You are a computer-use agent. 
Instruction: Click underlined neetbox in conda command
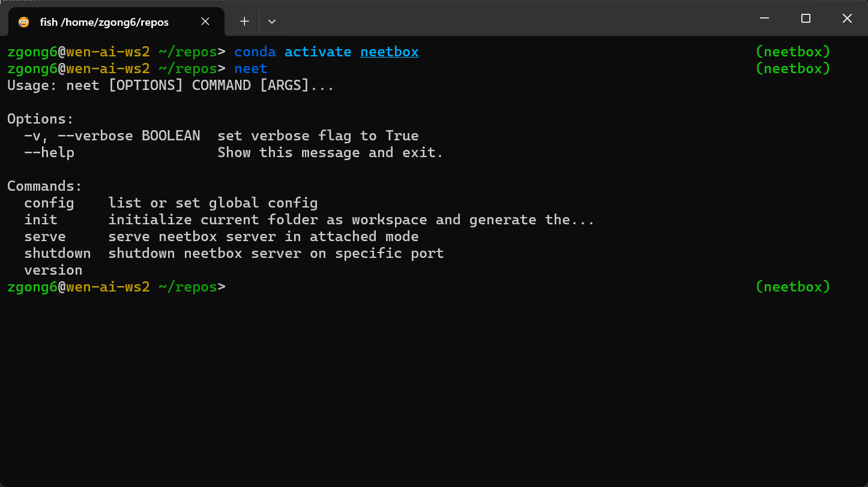[x=390, y=52]
